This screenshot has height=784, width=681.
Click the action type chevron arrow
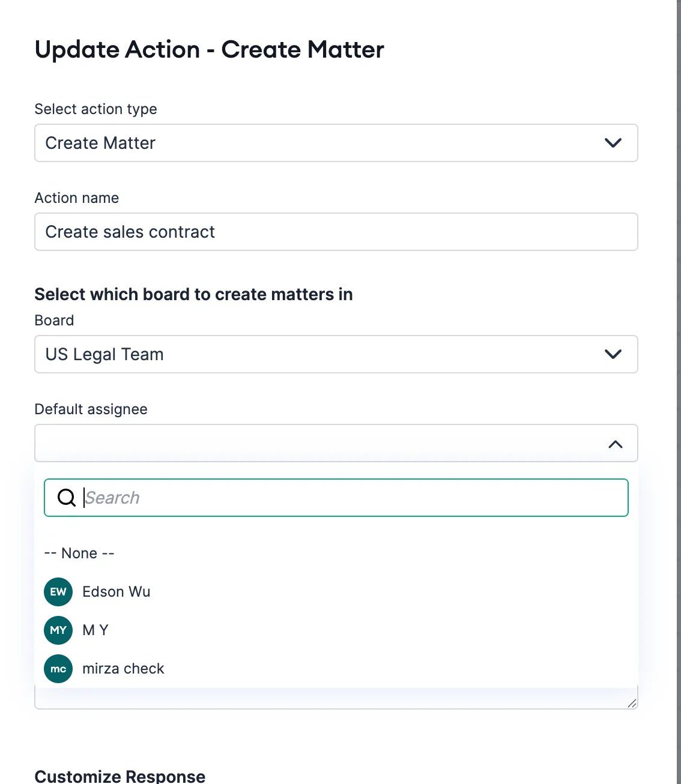(613, 143)
